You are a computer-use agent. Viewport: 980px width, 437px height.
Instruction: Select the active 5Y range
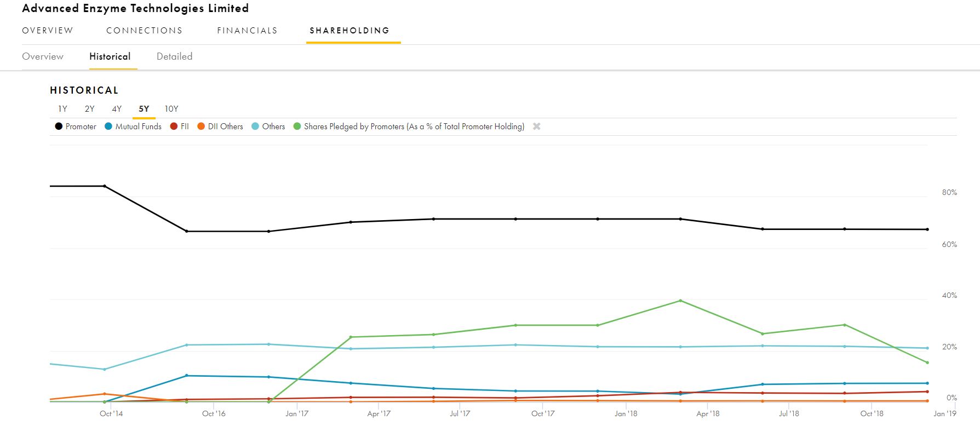click(x=144, y=109)
